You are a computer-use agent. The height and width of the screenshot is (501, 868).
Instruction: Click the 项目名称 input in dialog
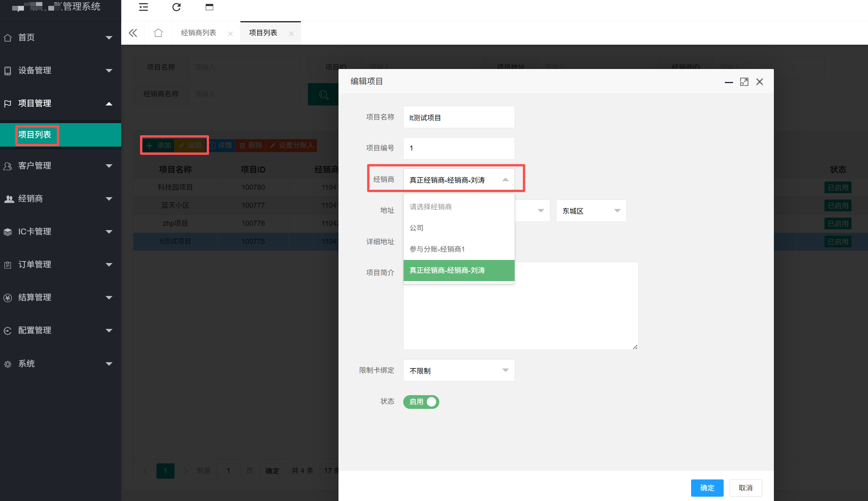(x=459, y=117)
